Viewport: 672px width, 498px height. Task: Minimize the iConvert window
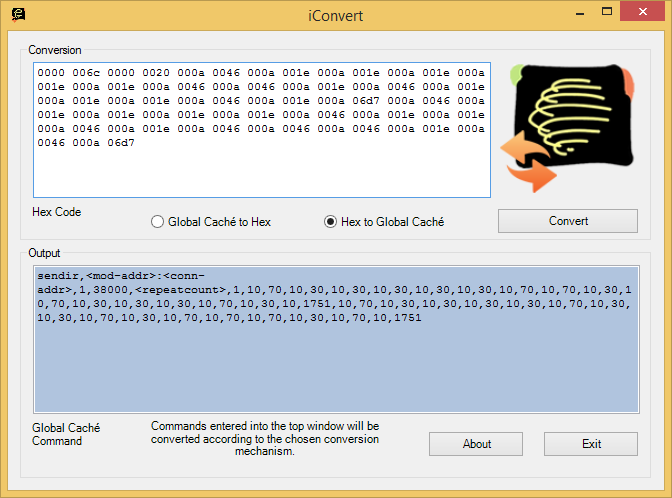[x=580, y=12]
